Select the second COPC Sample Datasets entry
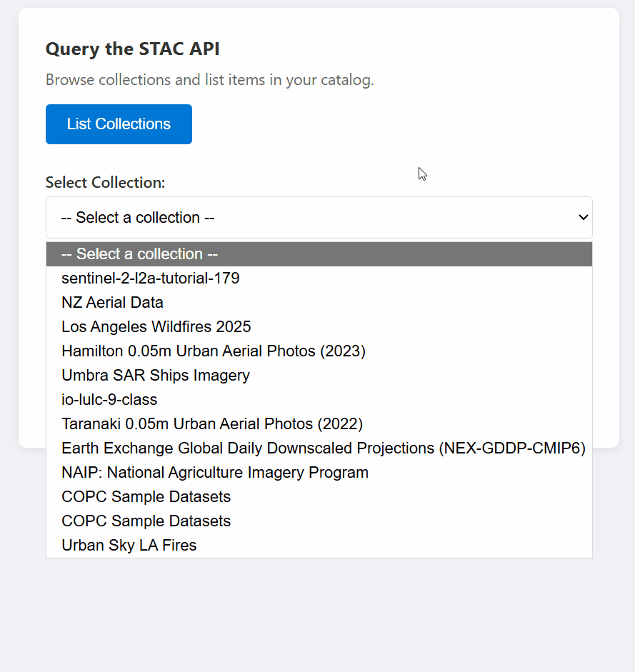 [x=146, y=521]
